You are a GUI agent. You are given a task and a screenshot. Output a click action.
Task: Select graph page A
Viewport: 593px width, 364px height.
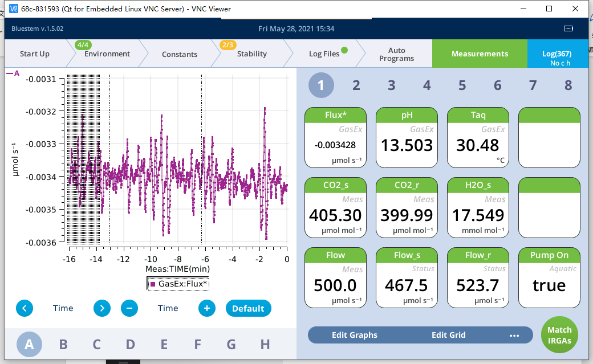coord(29,344)
